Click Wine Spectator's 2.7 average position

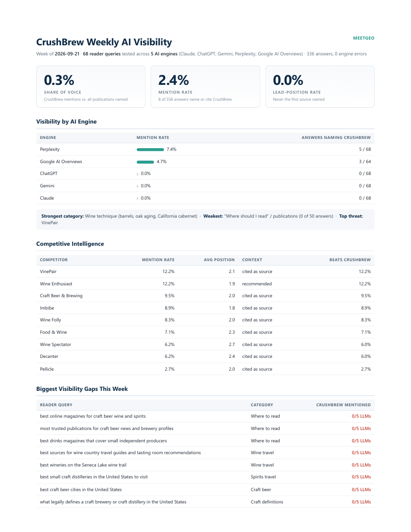point(232,345)
